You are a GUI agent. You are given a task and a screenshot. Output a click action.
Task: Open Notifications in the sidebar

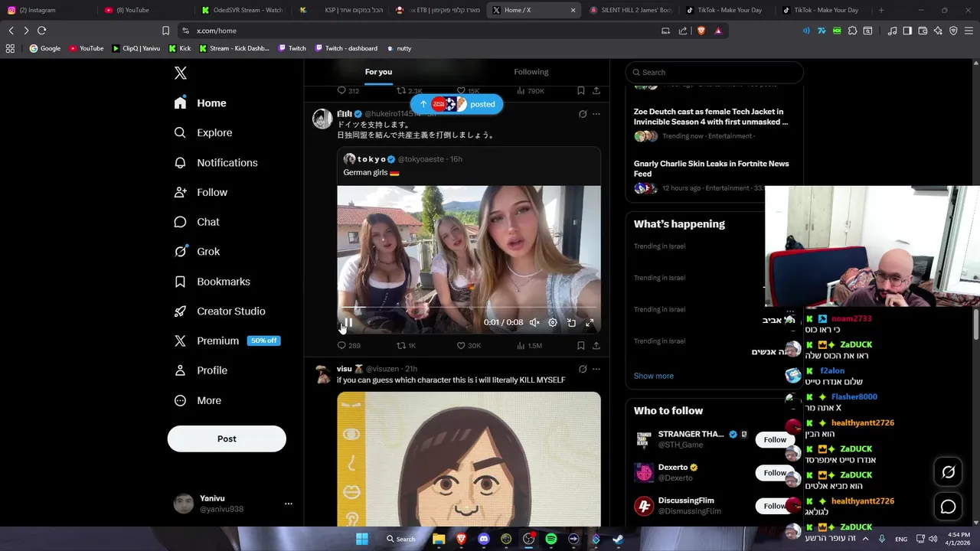pos(216,162)
